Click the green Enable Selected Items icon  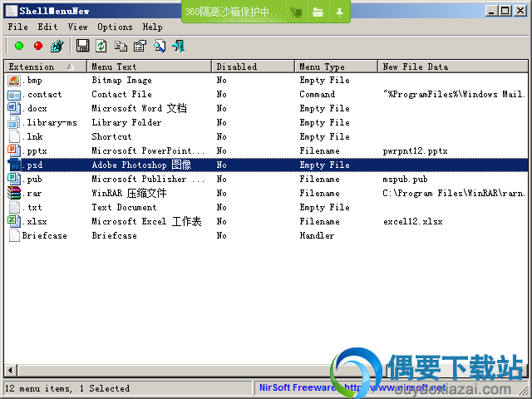(x=19, y=46)
